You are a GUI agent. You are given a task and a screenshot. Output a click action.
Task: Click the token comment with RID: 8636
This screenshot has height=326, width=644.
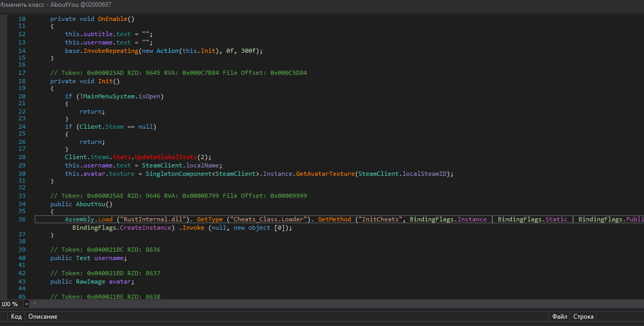click(105, 250)
